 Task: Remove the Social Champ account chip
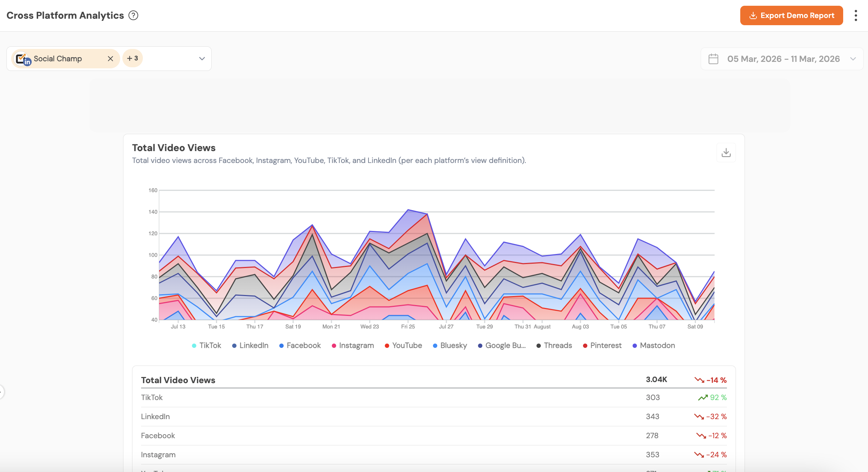click(x=110, y=59)
